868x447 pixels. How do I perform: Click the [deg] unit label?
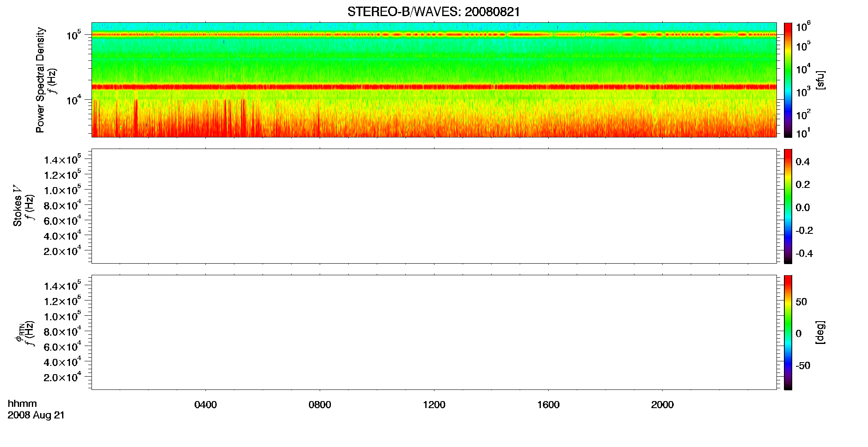[x=820, y=332]
